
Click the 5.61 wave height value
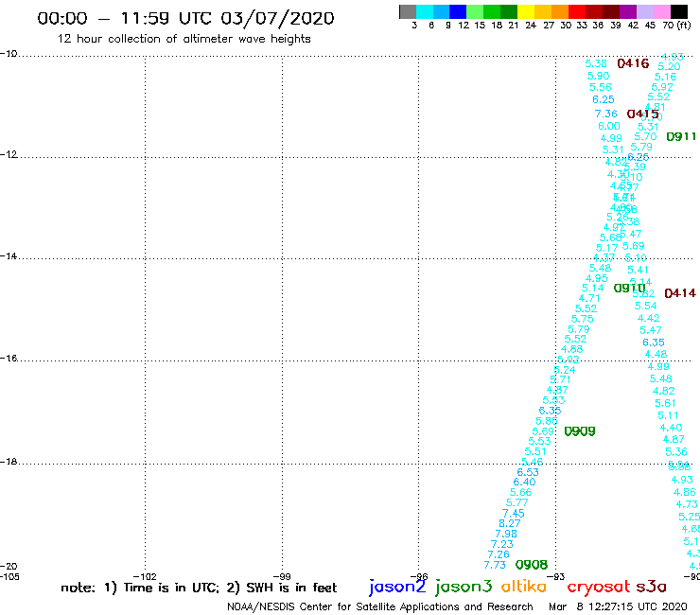(x=665, y=403)
